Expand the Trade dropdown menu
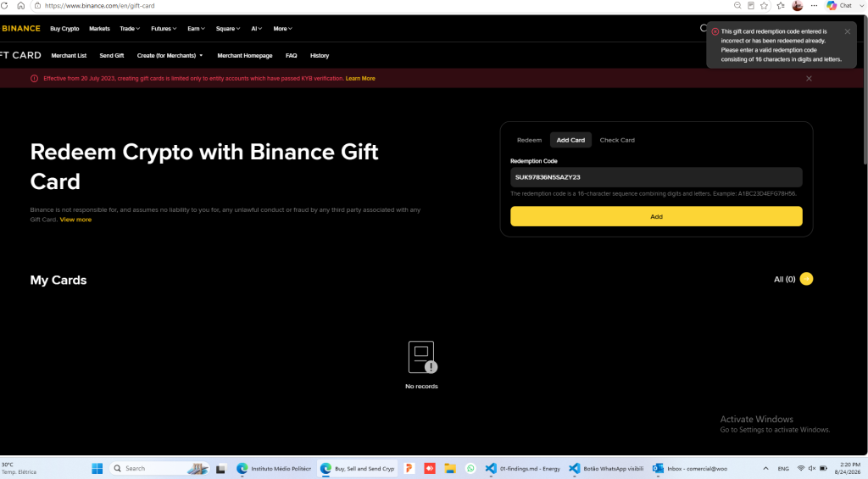Image resolution: width=868 pixels, height=479 pixels. point(130,28)
